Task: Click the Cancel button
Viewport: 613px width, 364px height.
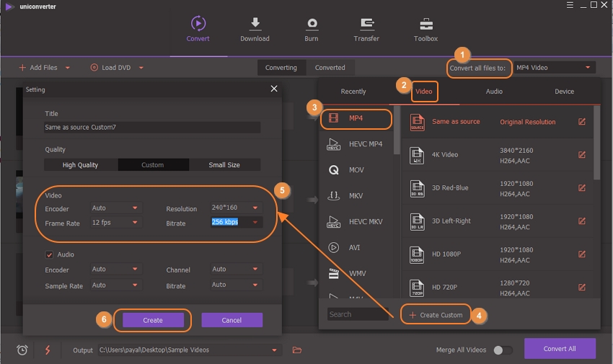Action: click(x=231, y=320)
